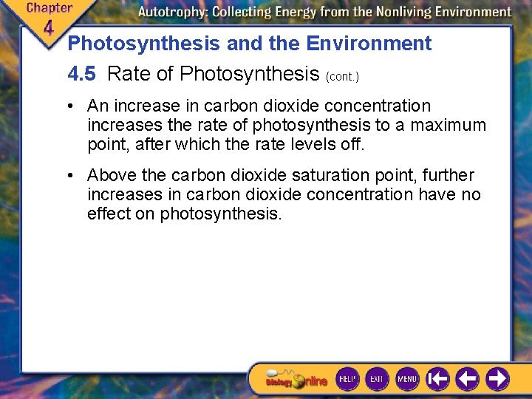532x399 pixels.
Task: Open the HELP button
Action: click(347, 378)
